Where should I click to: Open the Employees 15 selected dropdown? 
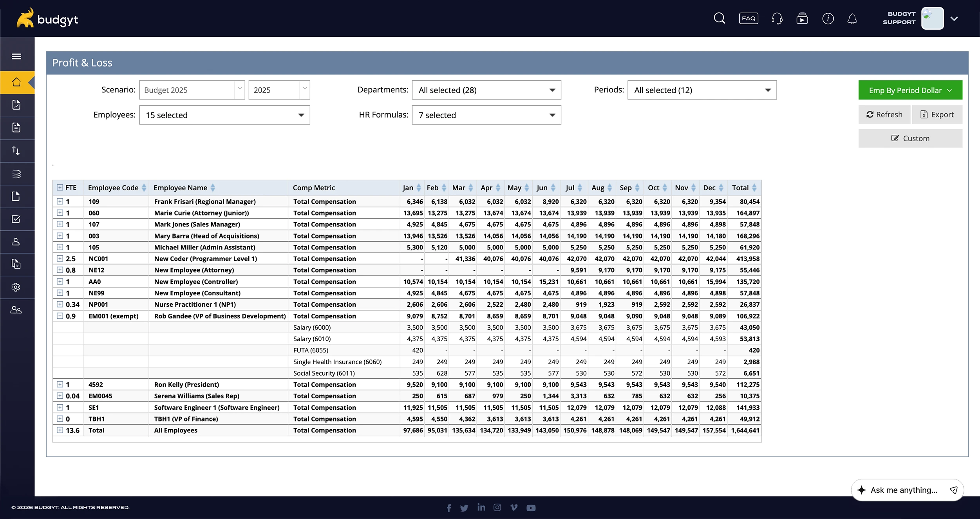click(x=224, y=115)
